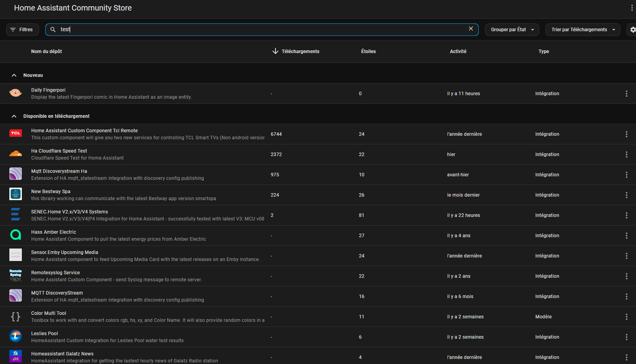Open the Filtres filter panel
Image resolution: width=636 pixels, height=364 pixels.
pyautogui.click(x=22, y=30)
